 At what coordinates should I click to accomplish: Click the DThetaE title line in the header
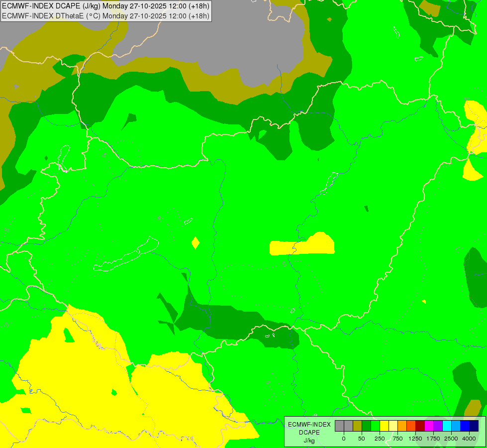[105, 15]
